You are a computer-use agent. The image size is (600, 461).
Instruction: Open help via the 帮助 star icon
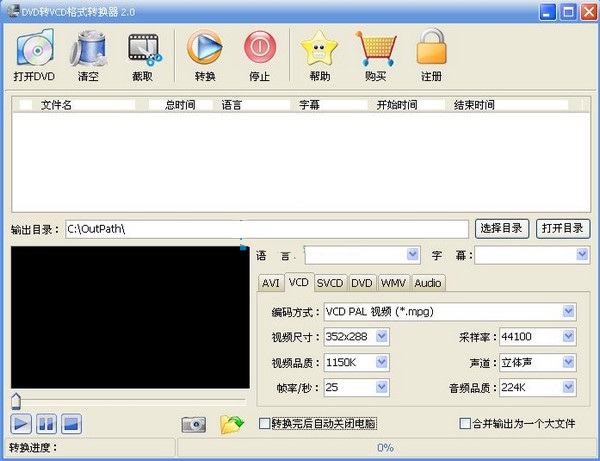[x=320, y=55]
